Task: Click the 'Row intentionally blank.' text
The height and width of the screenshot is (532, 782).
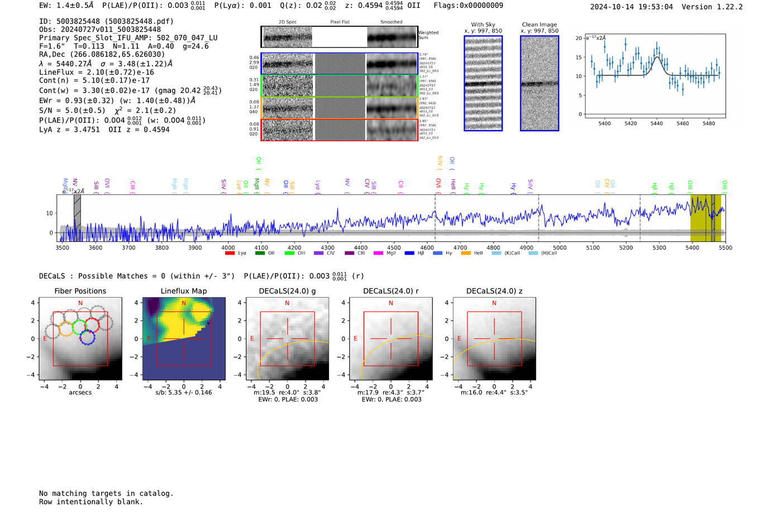Action: click(x=91, y=502)
